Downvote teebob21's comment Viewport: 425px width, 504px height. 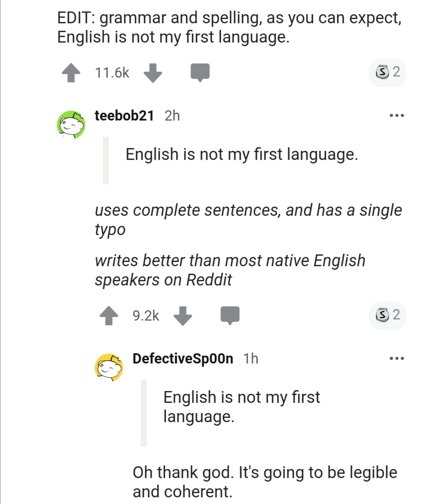coord(183,316)
